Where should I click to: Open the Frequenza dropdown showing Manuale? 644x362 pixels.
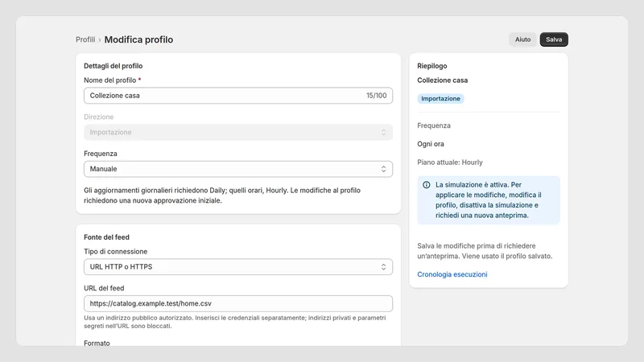pyautogui.click(x=238, y=169)
